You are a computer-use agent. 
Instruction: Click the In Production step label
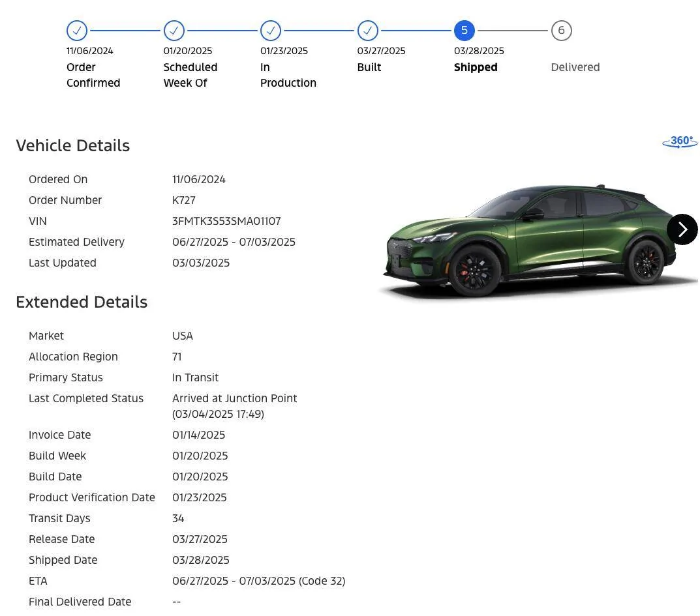click(288, 75)
